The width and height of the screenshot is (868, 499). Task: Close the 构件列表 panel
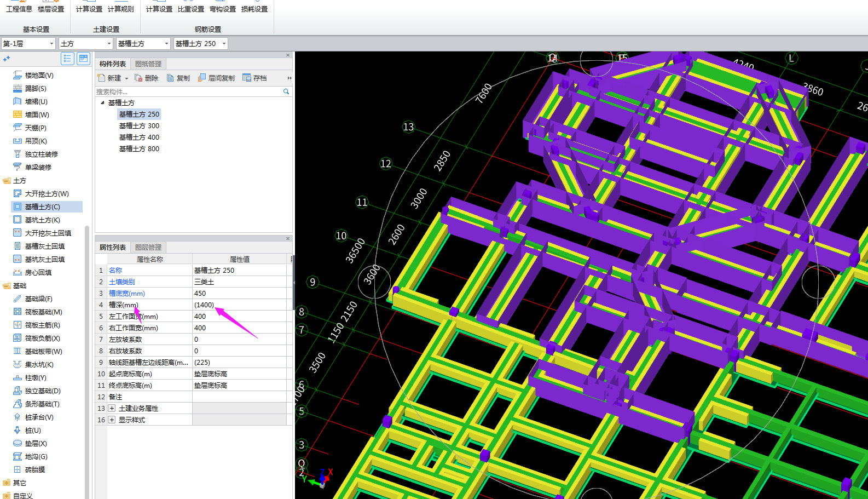(288, 55)
